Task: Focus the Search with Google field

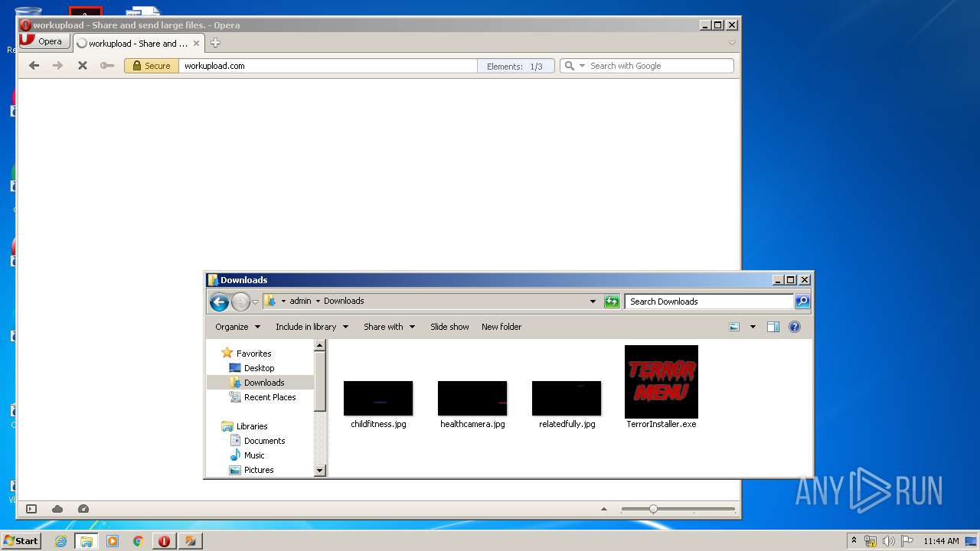Action: click(660, 66)
